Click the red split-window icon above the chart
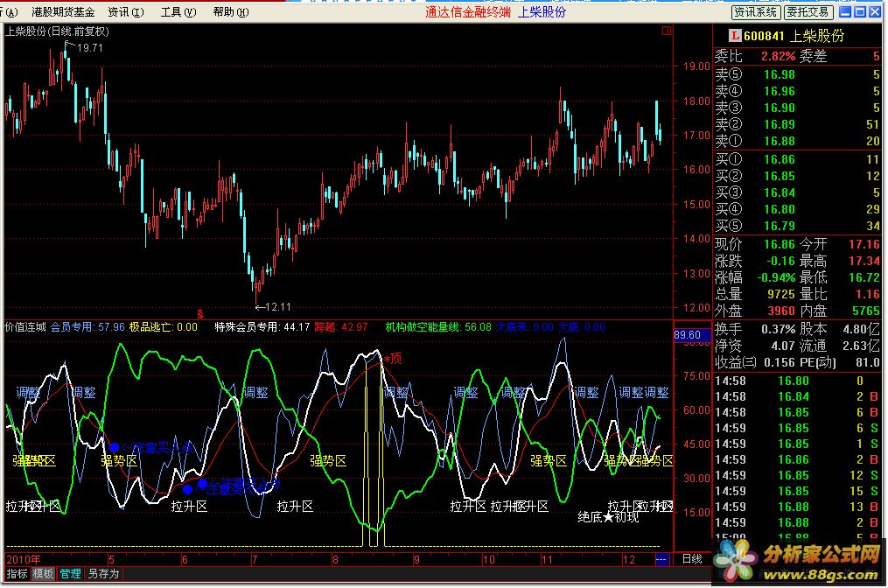The width and height of the screenshot is (888, 588). tap(667, 31)
